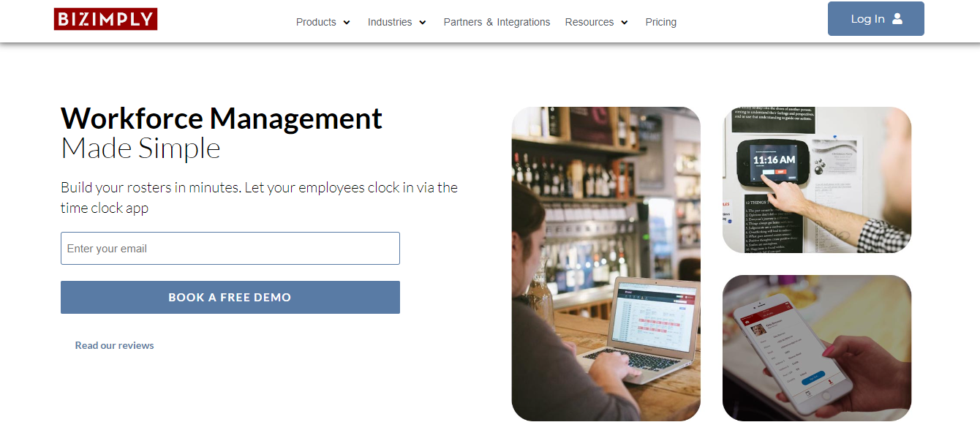This screenshot has height=433, width=980.
Task: Open the Pricing page
Action: (661, 22)
